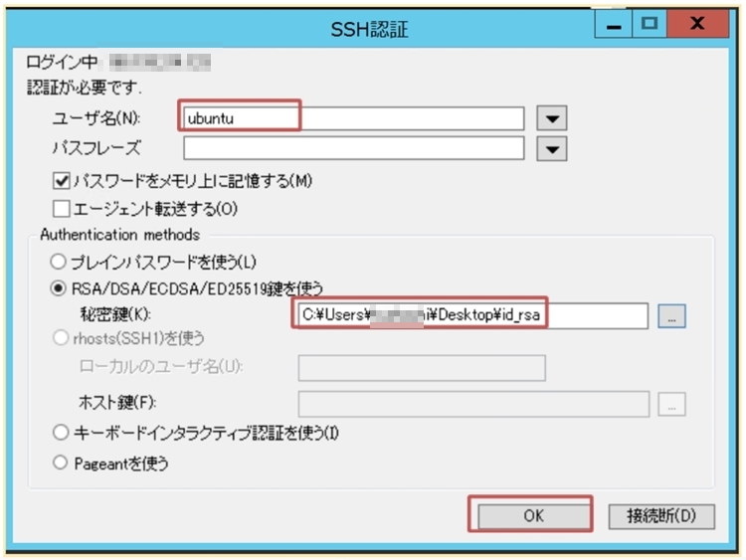Viewport: 746px width, 560px height.
Task: Open the username dropdown arrow
Action: (x=551, y=118)
